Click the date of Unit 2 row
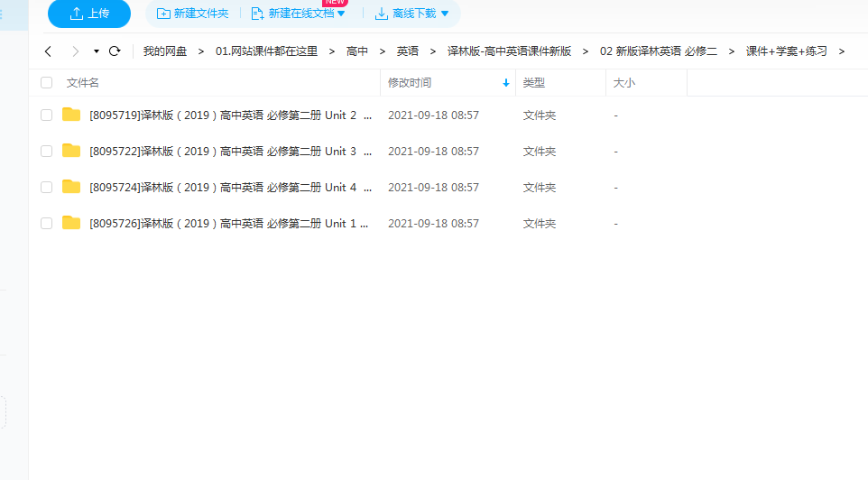The height and width of the screenshot is (480, 868). point(433,115)
